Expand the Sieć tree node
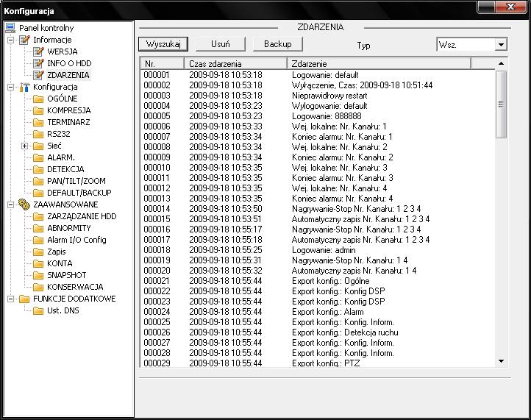 (x=24, y=146)
